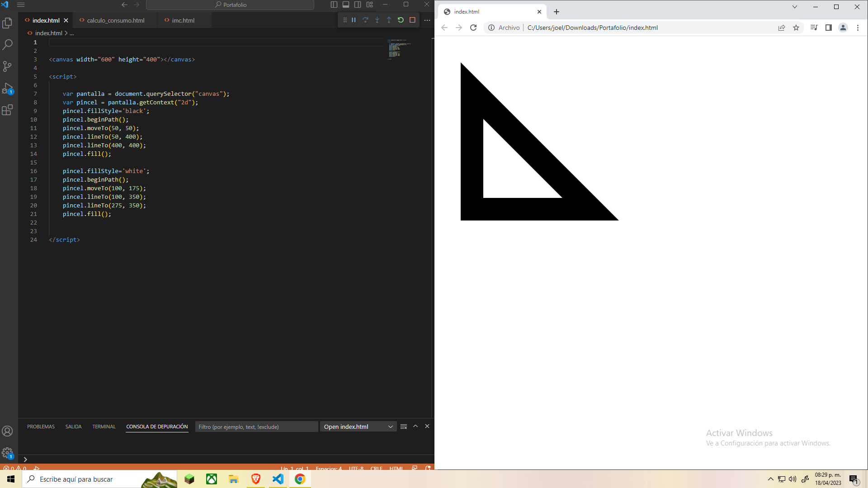The width and height of the screenshot is (868, 488).
Task: Select the CONSOLA DE DEPURACIÓN panel tab
Action: 157,427
